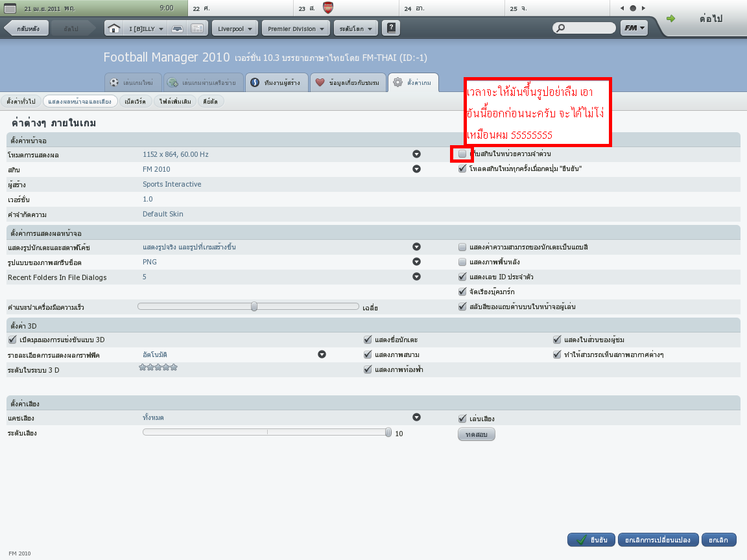Enable player attributes as bars checkbox
This screenshot has height=560, width=747.
coord(462,247)
